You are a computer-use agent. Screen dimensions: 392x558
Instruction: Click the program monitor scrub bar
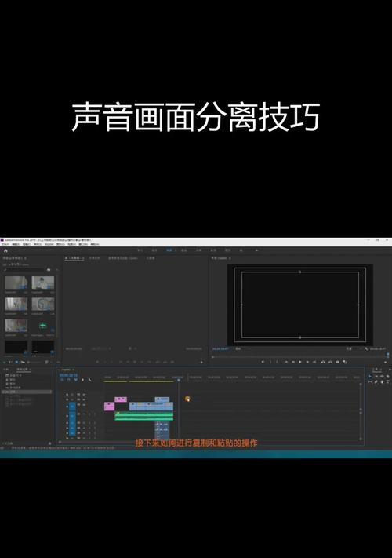point(299,356)
